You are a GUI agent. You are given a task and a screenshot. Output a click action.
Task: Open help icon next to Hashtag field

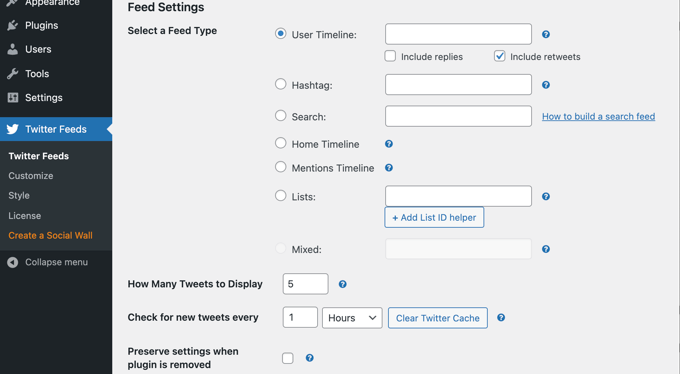[x=546, y=85]
